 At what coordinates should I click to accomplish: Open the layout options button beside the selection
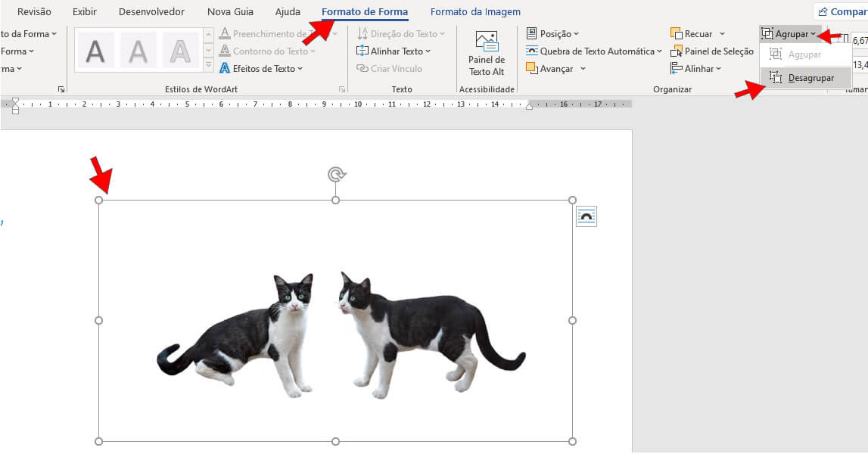tap(586, 216)
